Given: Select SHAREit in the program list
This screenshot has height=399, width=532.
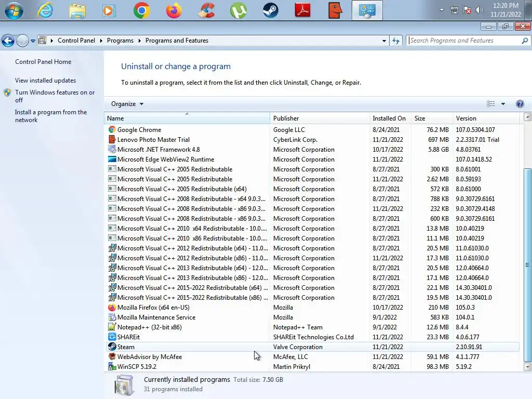Looking at the screenshot, I should 312,337.
